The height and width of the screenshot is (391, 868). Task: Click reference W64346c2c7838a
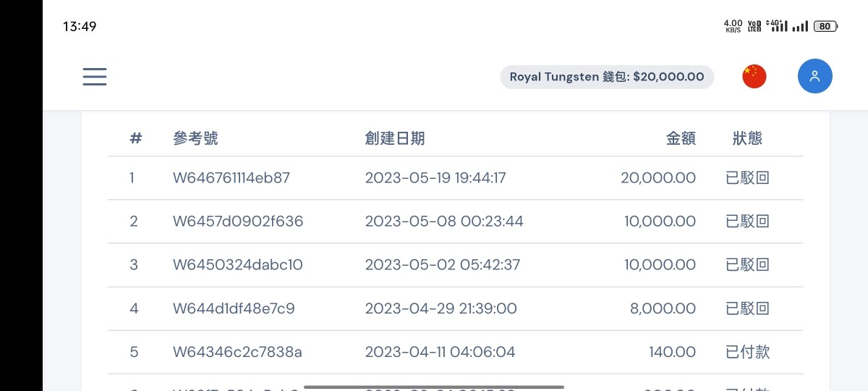point(237,352)
